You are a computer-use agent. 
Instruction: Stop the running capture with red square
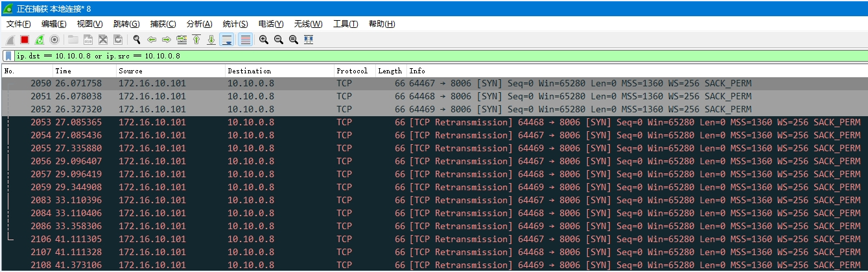[x=25, y=40]
